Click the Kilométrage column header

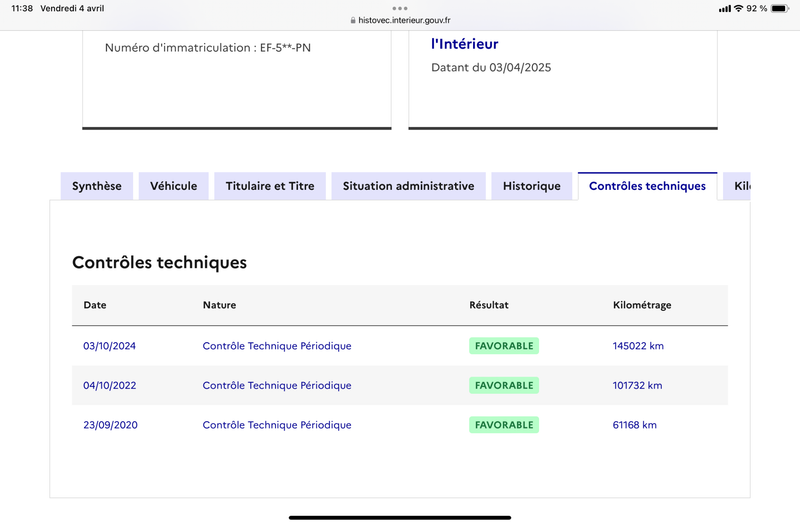click(x=642, y=305)
